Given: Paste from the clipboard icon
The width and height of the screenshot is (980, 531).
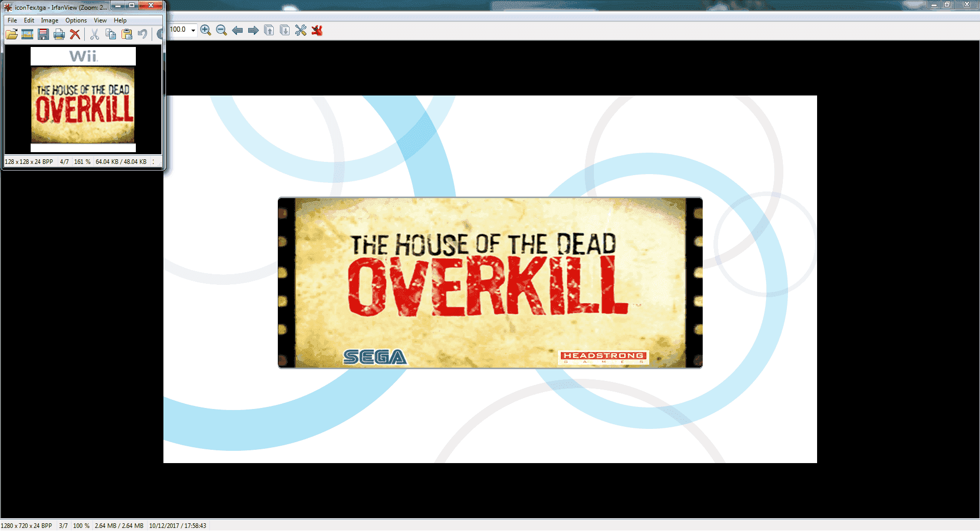Looking at the screenshot, I should (127, 34).
